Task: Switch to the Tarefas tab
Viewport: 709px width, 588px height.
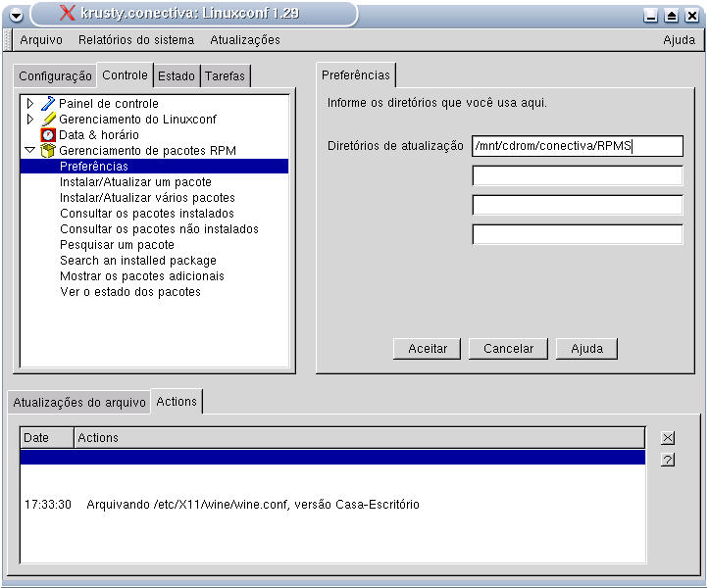Action: click(x=225, y=75)
